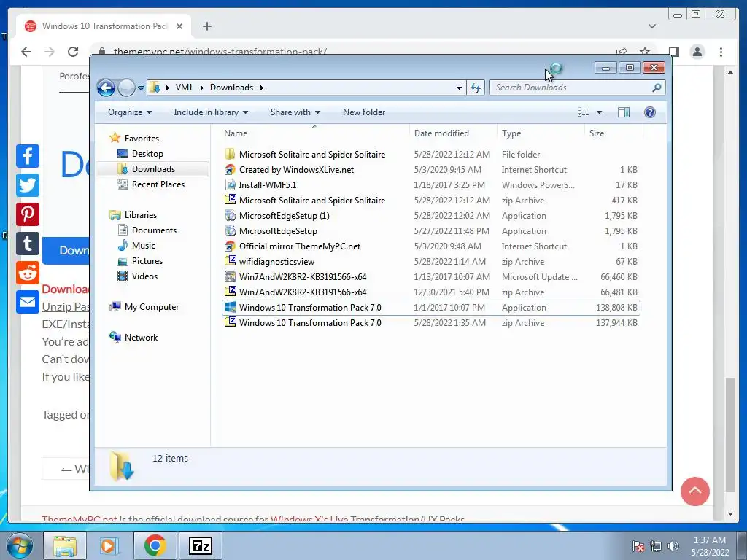The height and width of the screenshot is (560, 747).
Task: Click the Change your view icon
Action: tap(583, 112)
